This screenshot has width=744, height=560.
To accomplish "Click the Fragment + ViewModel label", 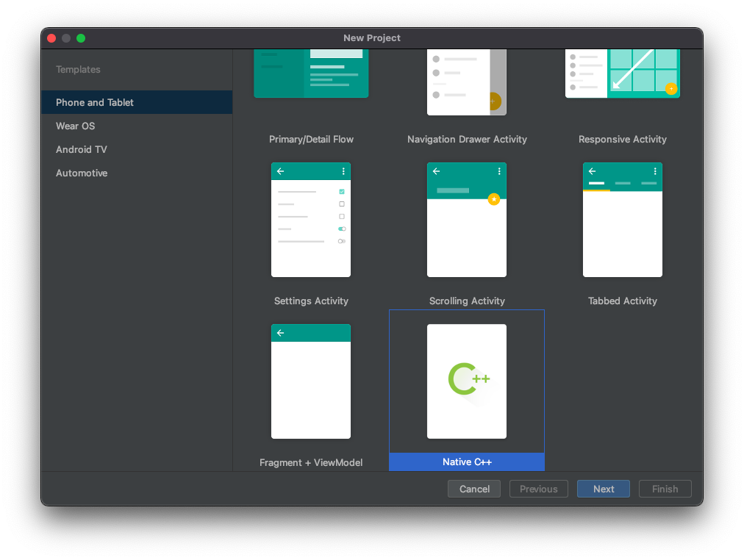I will [x=311, y=463].
